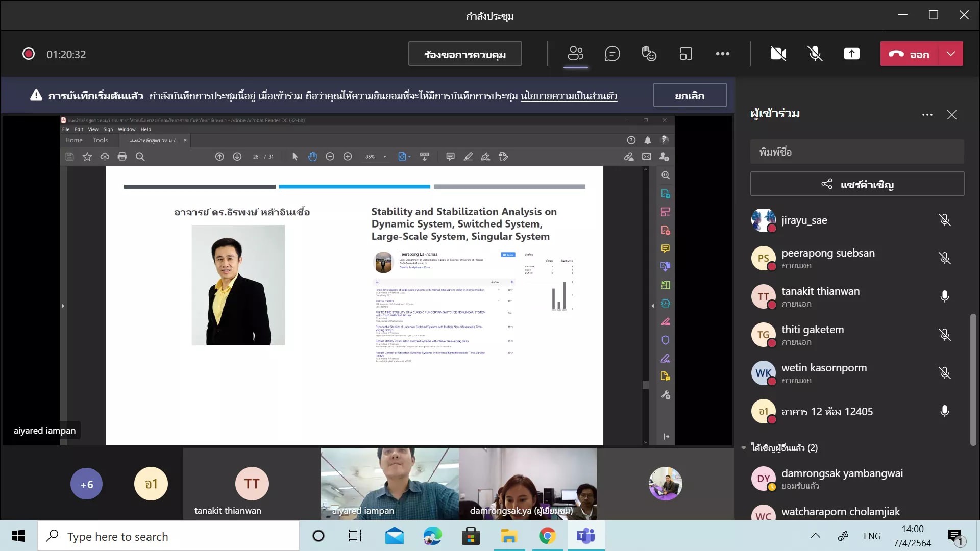
Task: Open the participants panel icon
Action: coord(575,54)
